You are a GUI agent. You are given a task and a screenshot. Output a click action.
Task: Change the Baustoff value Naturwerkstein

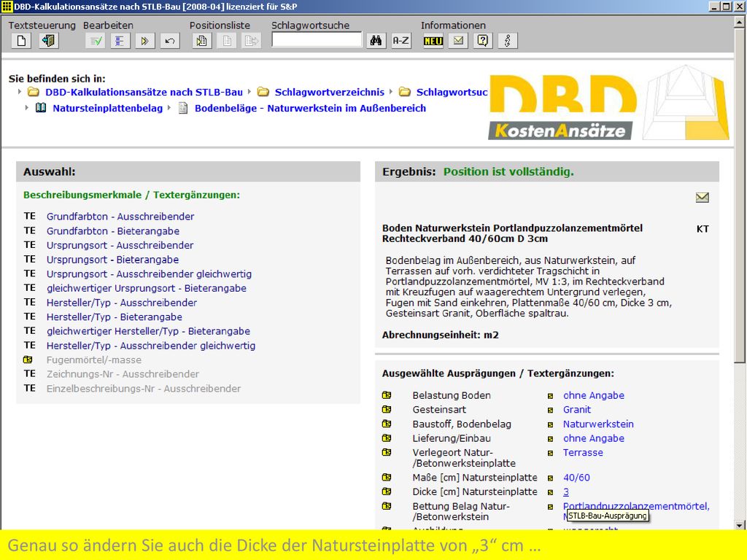[598, 424]
